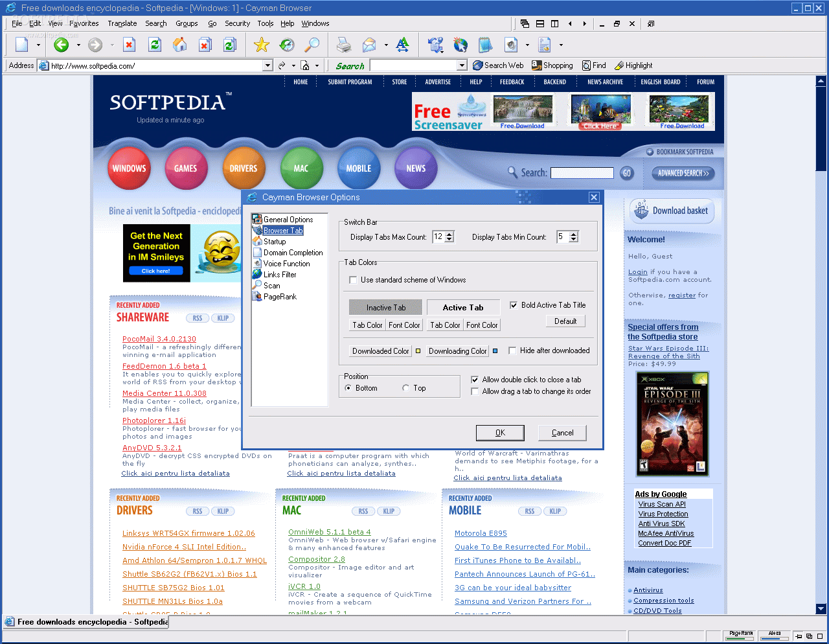Expand the New page dropdown arrow

pyautogui.click(x=38, y=45)
